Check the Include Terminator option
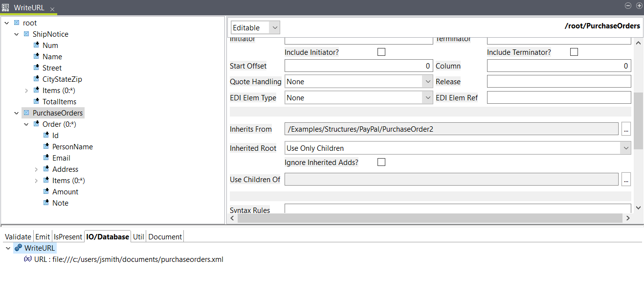 pyautogui.click(x=574, y=52)
